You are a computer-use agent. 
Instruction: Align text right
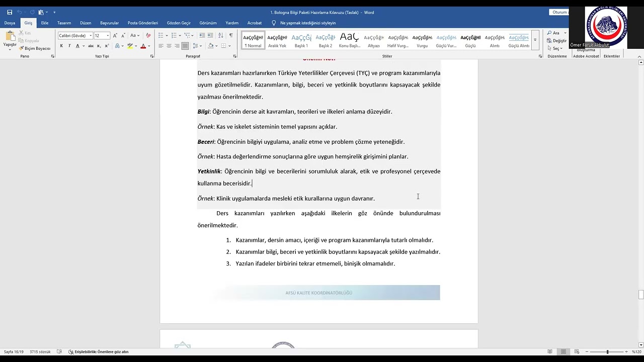pos(177,46)
